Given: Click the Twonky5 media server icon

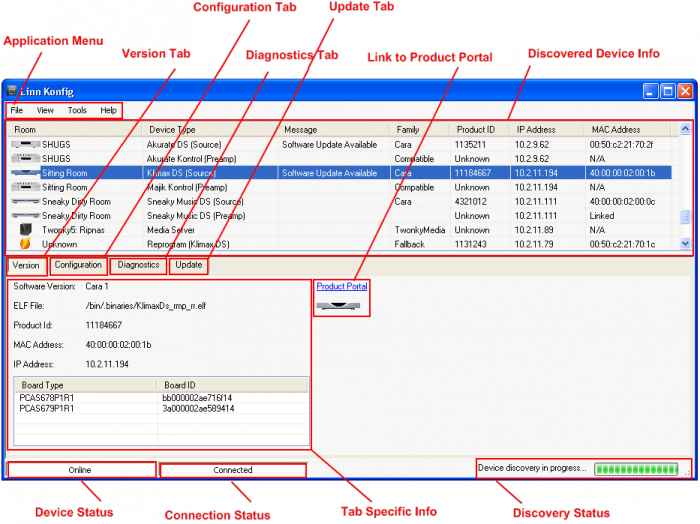Looking at the screenshot, I should pos(26,229).
